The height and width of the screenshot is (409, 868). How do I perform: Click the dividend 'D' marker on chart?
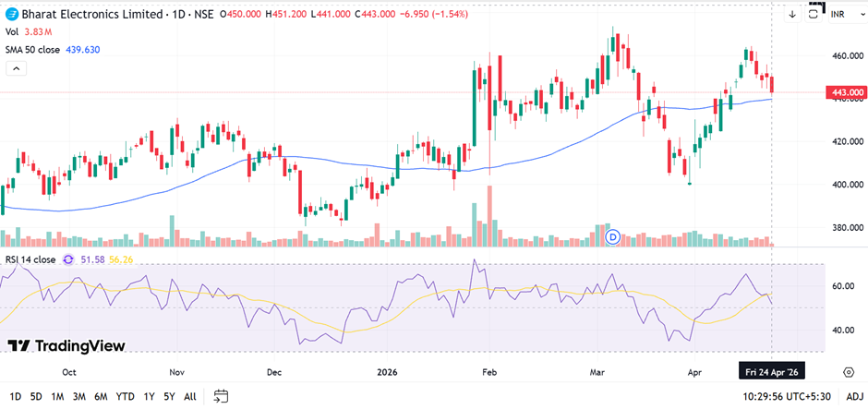(x=613, y=237)
